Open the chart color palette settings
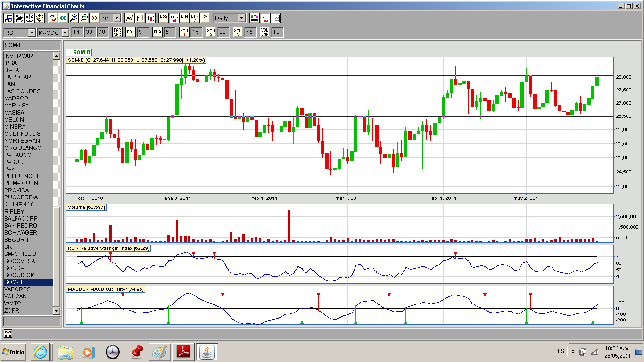The image size is (644, 362). [x=255, y=18]
